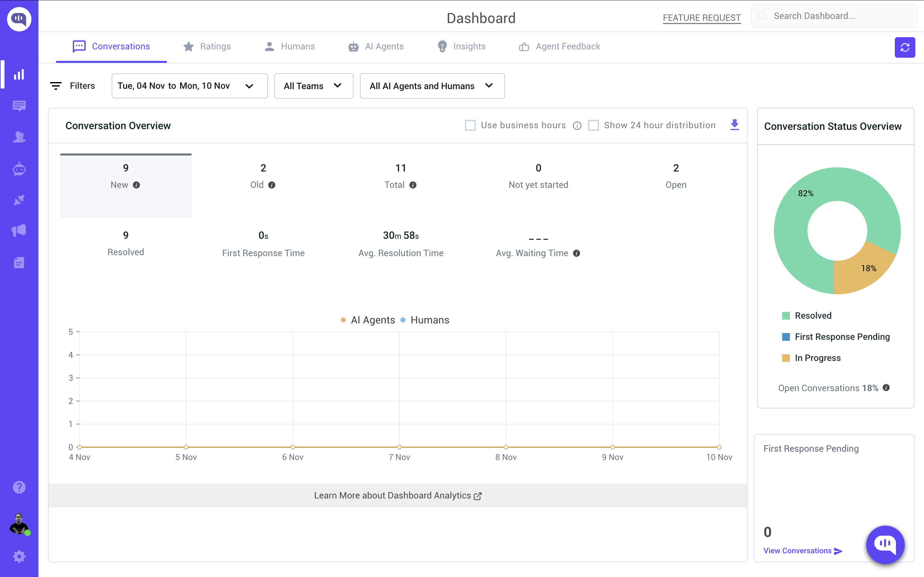Open the date range dropdown

point(189,86)
